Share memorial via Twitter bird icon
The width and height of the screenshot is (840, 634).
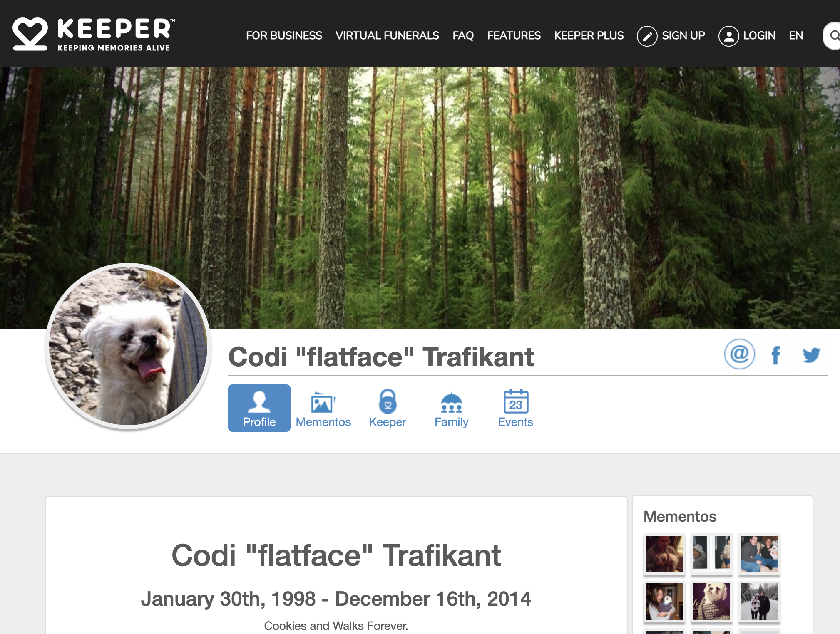coord(811,355)
